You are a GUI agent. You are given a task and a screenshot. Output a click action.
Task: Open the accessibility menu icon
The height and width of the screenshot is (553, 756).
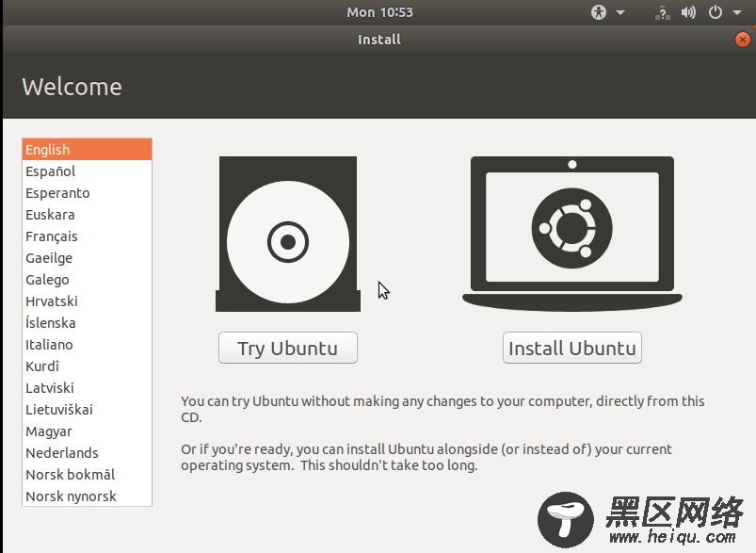click(599, 12)
